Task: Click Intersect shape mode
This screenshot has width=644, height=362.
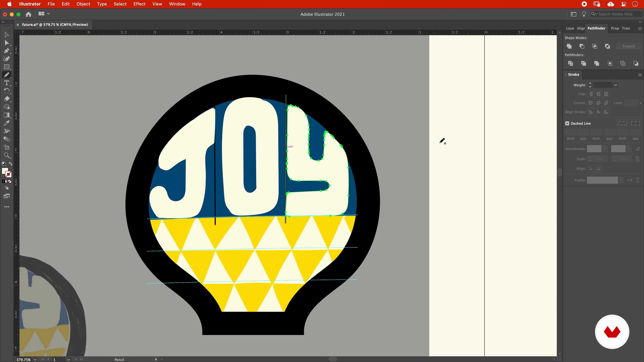Action: coord(595,46)
